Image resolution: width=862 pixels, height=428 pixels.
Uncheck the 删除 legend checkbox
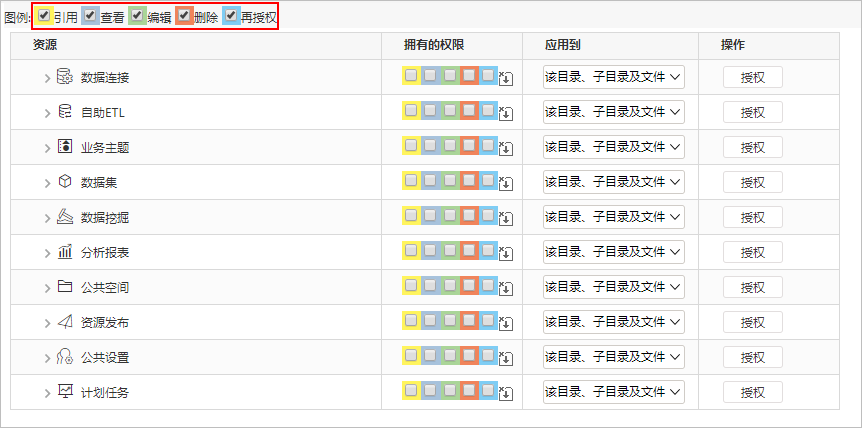click(184, 15)
